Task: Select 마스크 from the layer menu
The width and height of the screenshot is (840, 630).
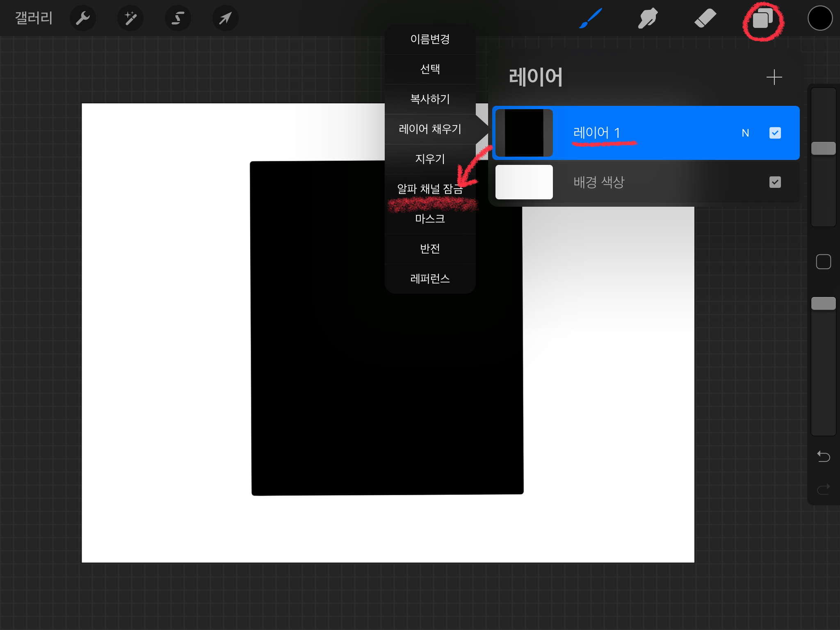Action: [x=430, y=219]
